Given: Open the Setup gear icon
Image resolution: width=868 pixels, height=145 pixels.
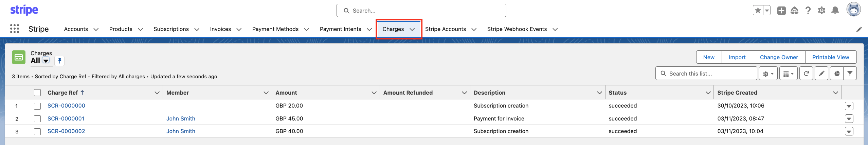Looking at the screenshot, I should (821, 11).
